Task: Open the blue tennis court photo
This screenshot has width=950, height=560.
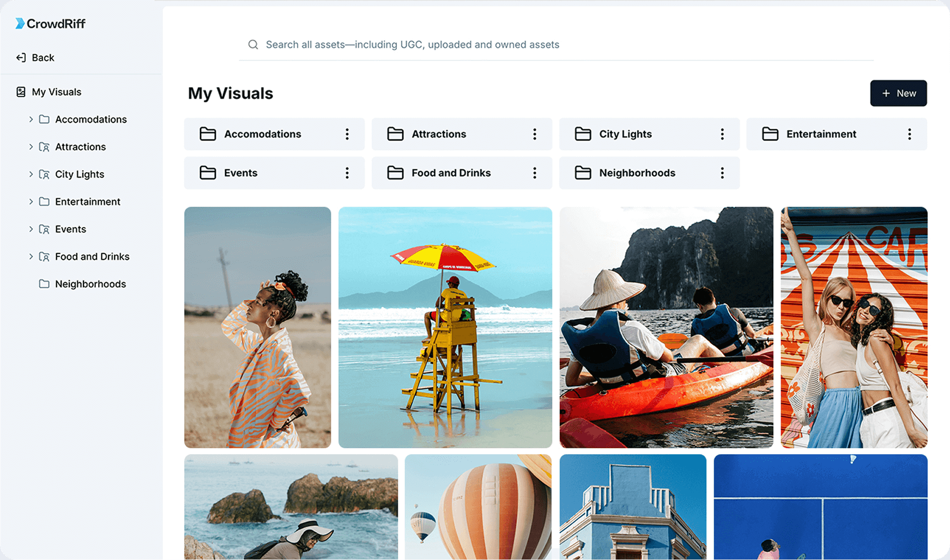Action: point(821,507)
